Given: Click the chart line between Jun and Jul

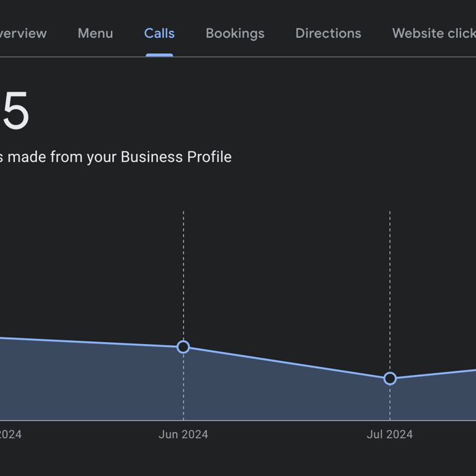Looking at the screenshot, I should pyautogui.click(x=286, y=363).
